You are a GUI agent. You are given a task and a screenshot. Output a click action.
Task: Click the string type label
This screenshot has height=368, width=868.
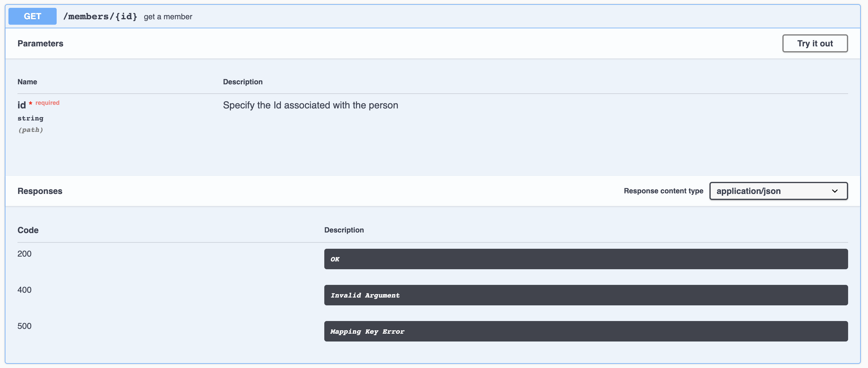30,118
